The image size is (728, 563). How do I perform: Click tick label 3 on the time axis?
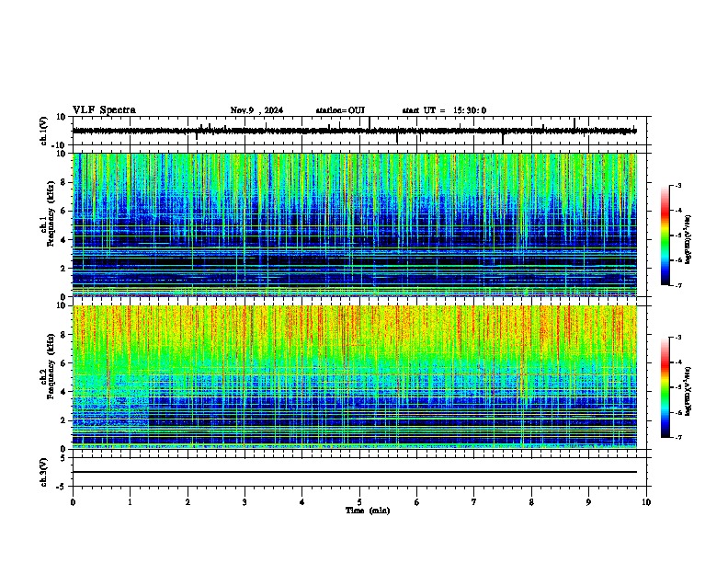click(x=245, y=502)
